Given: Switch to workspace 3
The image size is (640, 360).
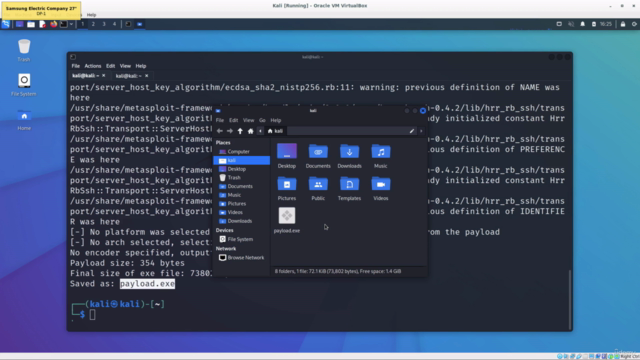Looking at the screenshot, I should tap(104, 24).
